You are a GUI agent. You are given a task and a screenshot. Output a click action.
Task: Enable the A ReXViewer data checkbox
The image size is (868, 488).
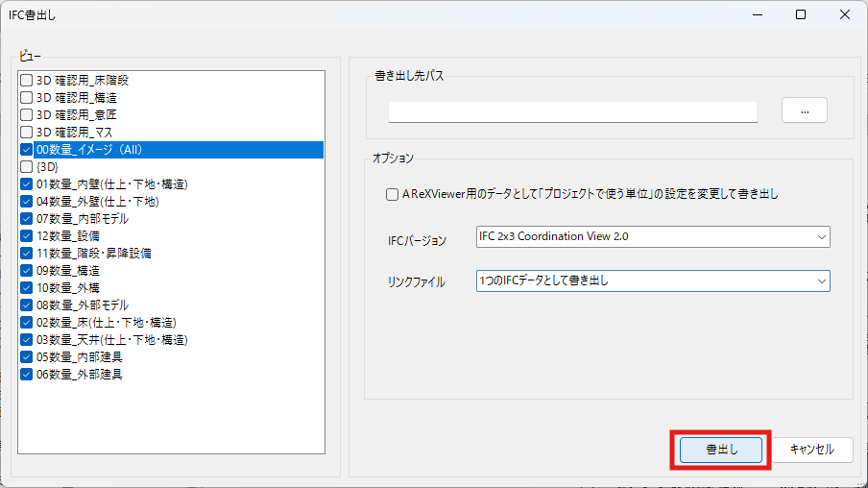tap(392, 194)
